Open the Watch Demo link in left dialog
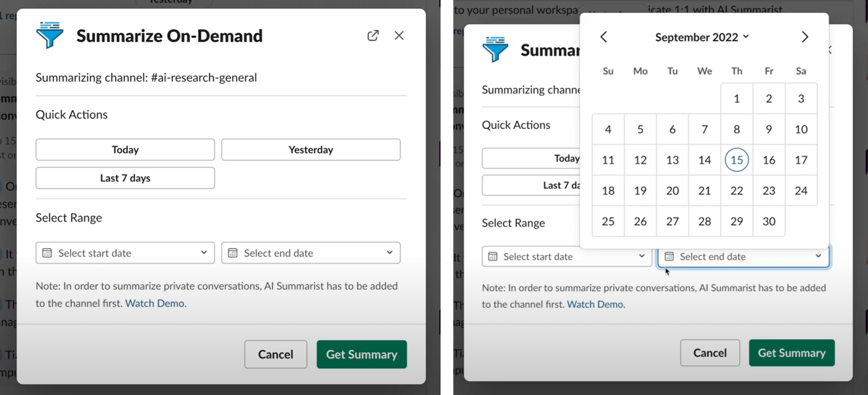Image resolution: width=868 pixels, height=395 pixels. pos(155,303)
